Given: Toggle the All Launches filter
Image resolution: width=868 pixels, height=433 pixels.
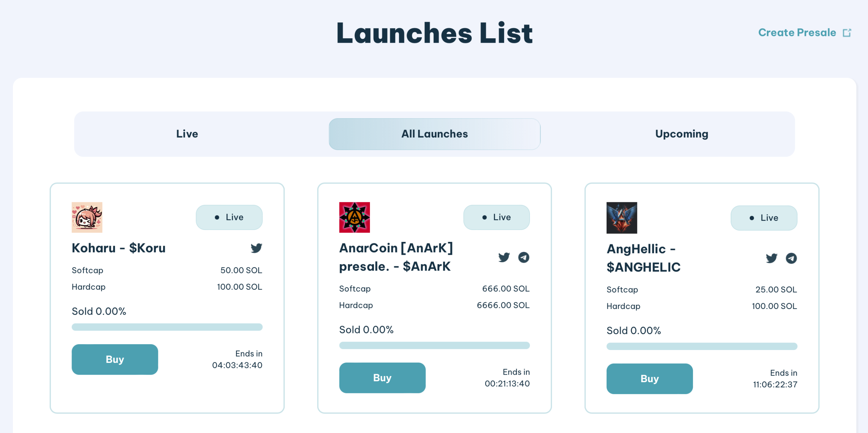Looking at the screenshot, I should 434,133.
